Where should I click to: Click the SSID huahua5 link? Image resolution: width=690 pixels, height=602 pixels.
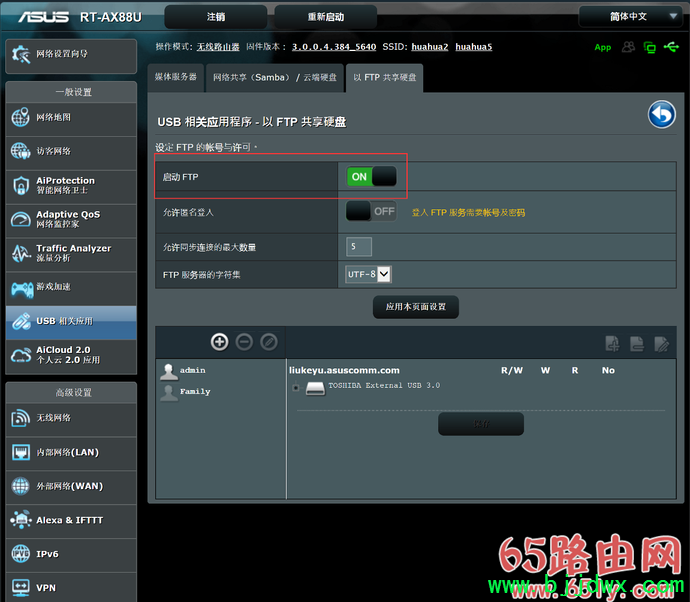(x=473, y=47)
